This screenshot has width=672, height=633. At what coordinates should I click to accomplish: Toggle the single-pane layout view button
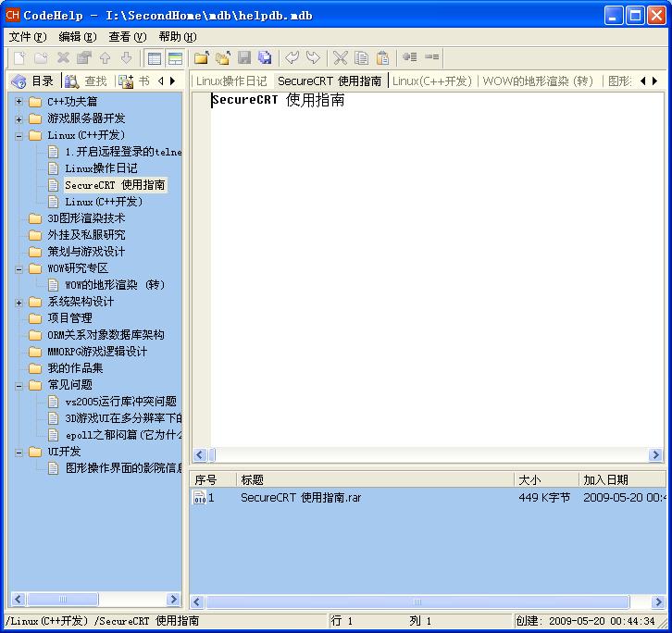155,58
